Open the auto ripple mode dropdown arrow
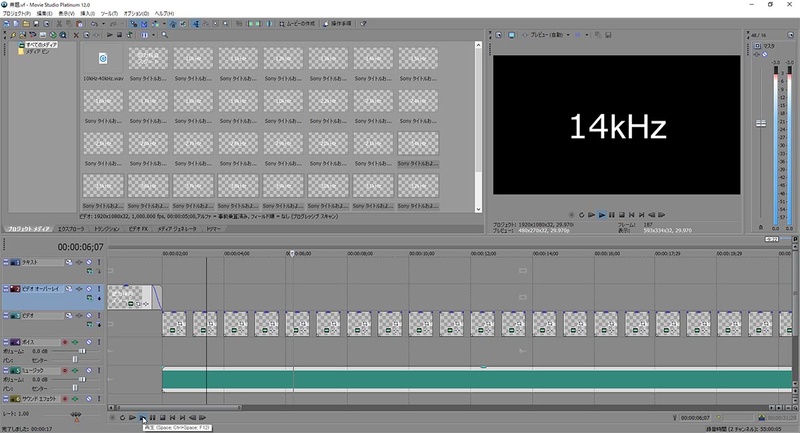Image resolution: width=800 pixels, height=433 pixels. coord(164,23)
